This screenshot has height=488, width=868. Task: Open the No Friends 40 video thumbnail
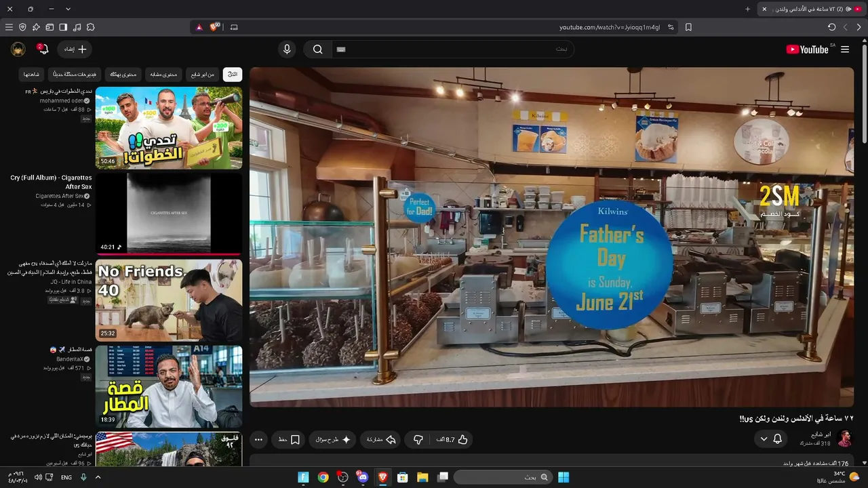[169, 300]
